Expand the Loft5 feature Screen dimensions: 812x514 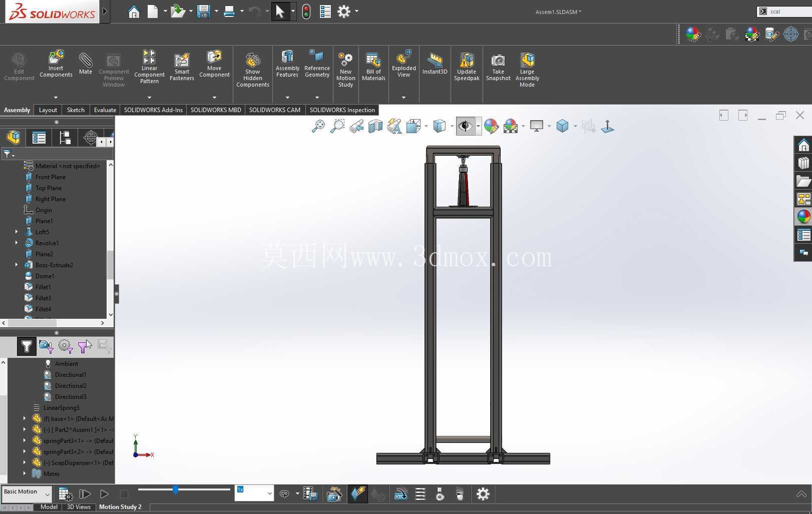[17, 232]
